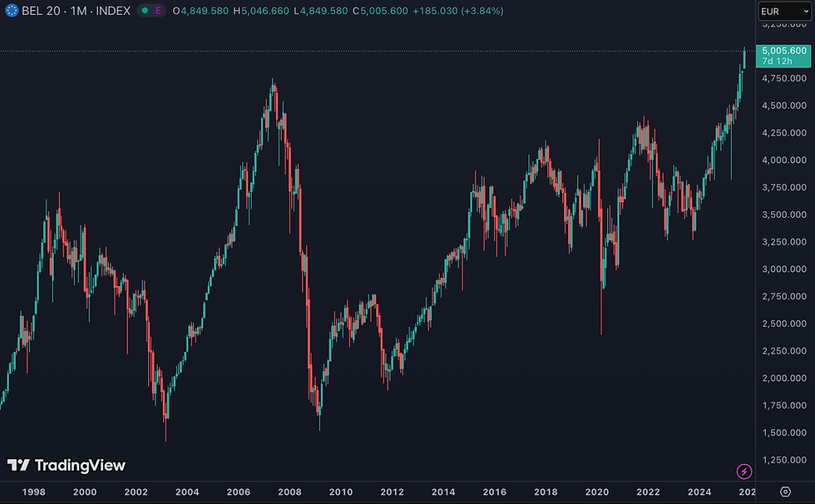This screenshot has height=504, width=815.
Task: Select the open value O4,849.580
Action: pyautogui.click(x=200, y=11)
